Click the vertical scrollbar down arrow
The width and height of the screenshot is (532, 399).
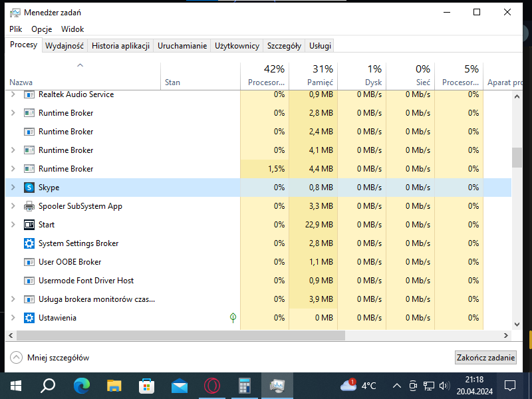(517, 325)
